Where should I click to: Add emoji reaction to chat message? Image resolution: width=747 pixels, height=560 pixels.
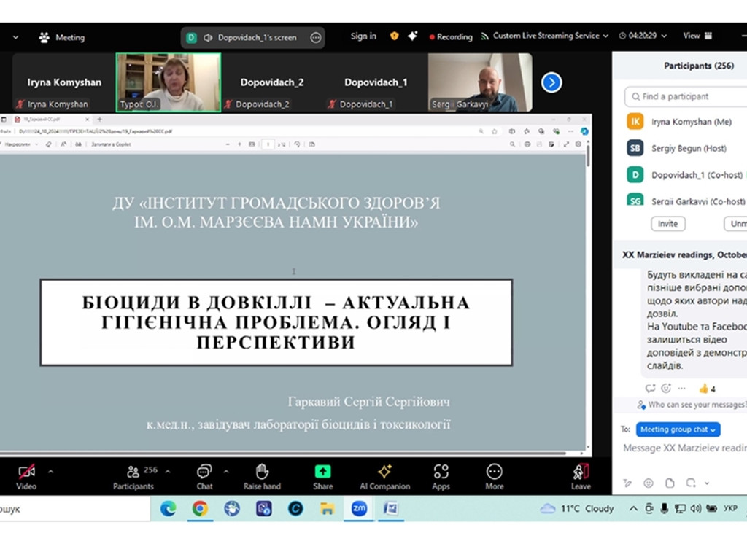pos(666,389)
